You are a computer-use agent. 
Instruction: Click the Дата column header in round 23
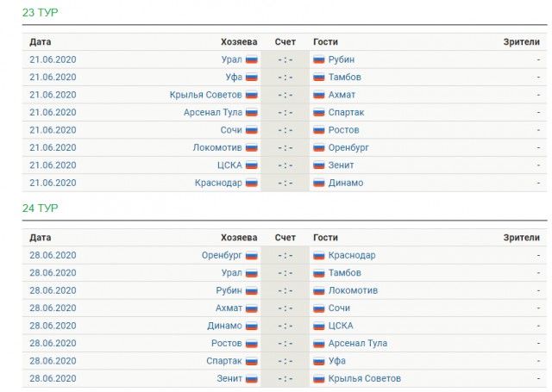41,42
